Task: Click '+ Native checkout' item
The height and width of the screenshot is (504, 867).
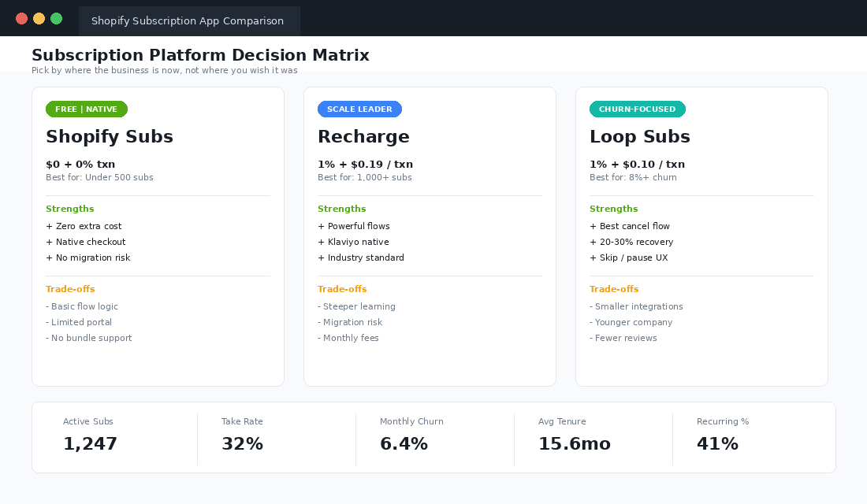Action: pyautogui.click(x=86, y=242)
